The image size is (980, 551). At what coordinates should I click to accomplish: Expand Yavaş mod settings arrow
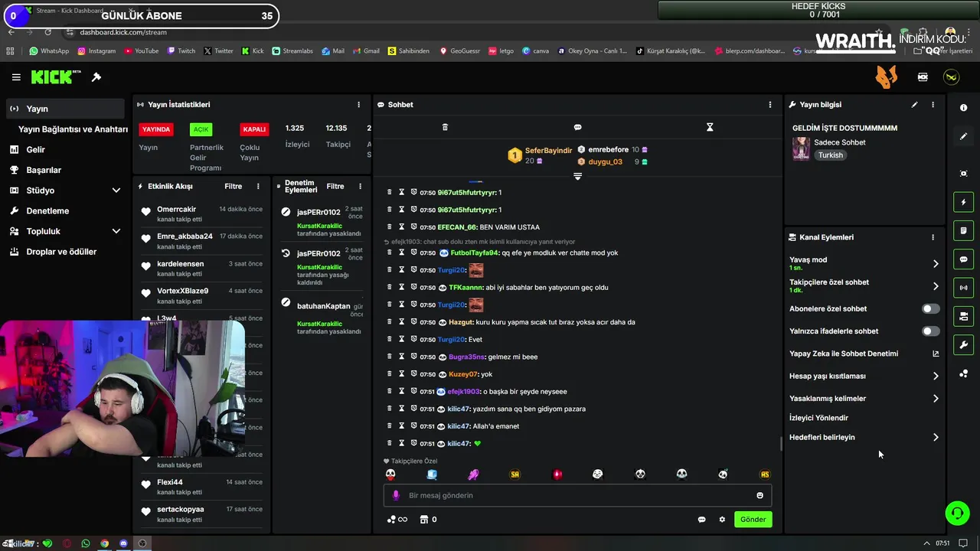(936, 264)
